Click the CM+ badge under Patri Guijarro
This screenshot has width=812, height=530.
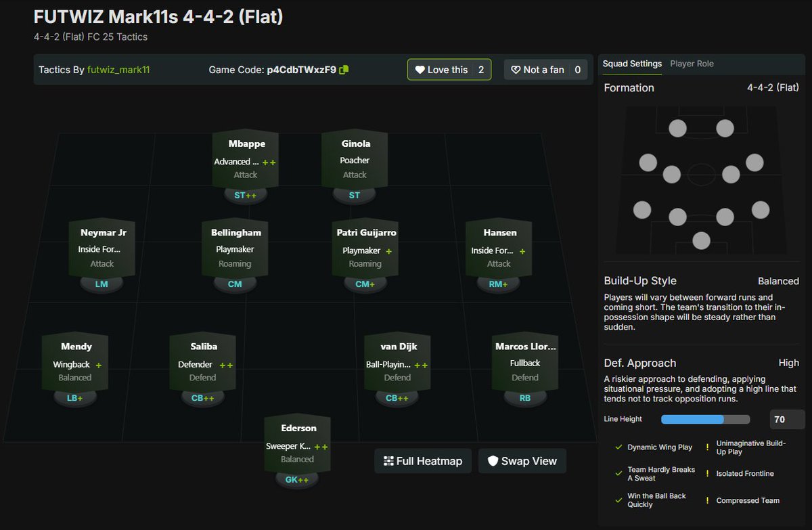coord(365,284)
